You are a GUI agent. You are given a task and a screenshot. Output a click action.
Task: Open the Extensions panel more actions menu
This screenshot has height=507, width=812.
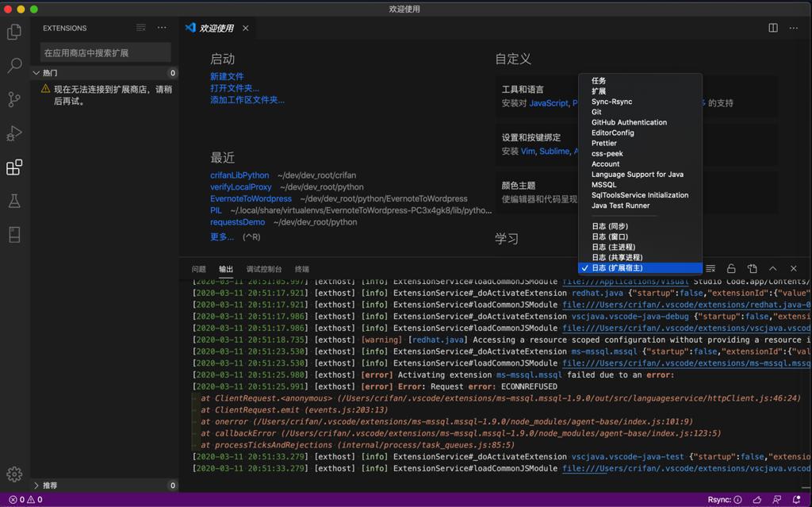click(x=162, y=28)
